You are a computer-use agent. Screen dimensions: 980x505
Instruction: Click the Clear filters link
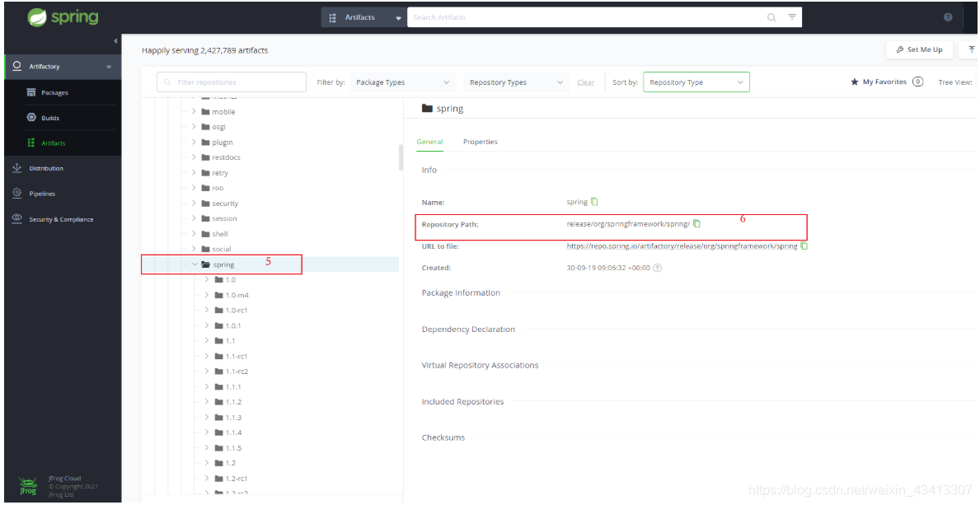pyautogui.click(x=586, y=82)
